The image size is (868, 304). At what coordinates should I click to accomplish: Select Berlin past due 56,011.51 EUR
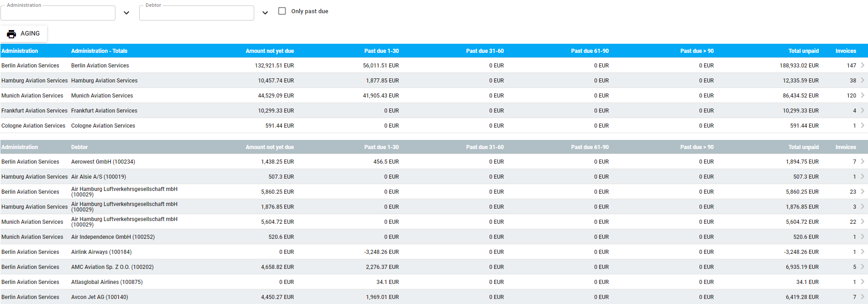point(381,66)
